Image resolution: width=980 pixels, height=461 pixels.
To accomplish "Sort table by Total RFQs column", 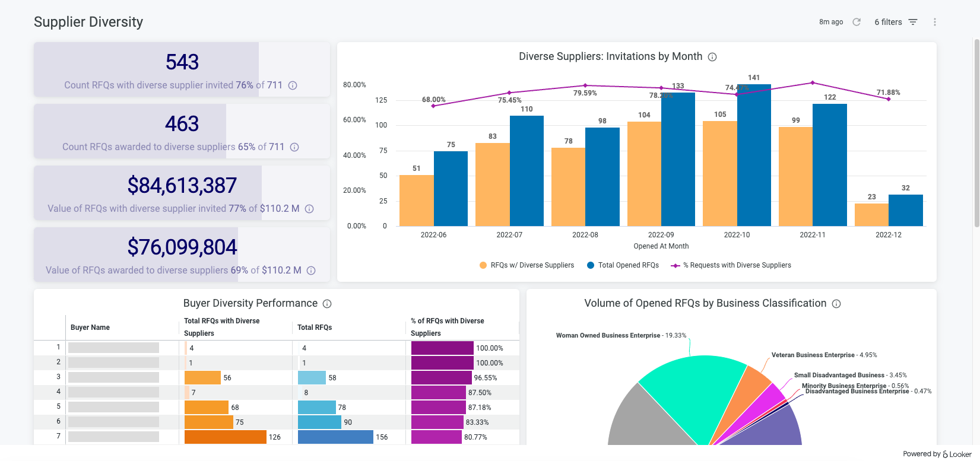I will pos(315,328).
